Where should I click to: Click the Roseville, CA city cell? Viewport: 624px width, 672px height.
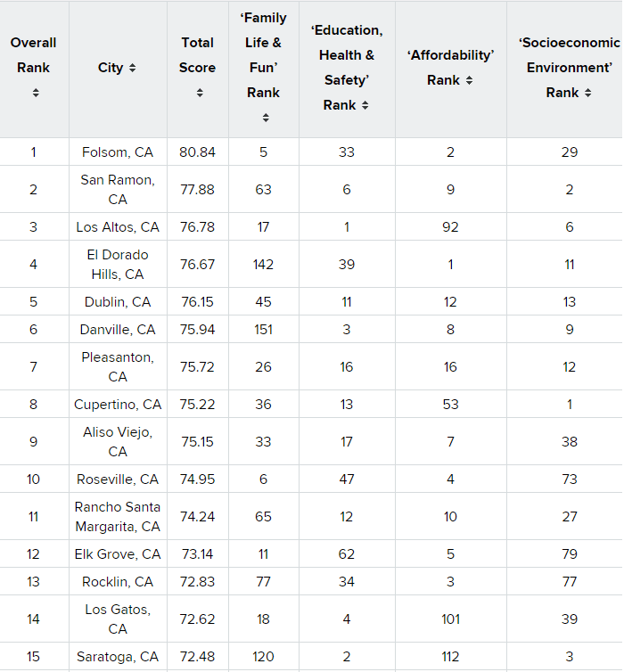[118, 479]
